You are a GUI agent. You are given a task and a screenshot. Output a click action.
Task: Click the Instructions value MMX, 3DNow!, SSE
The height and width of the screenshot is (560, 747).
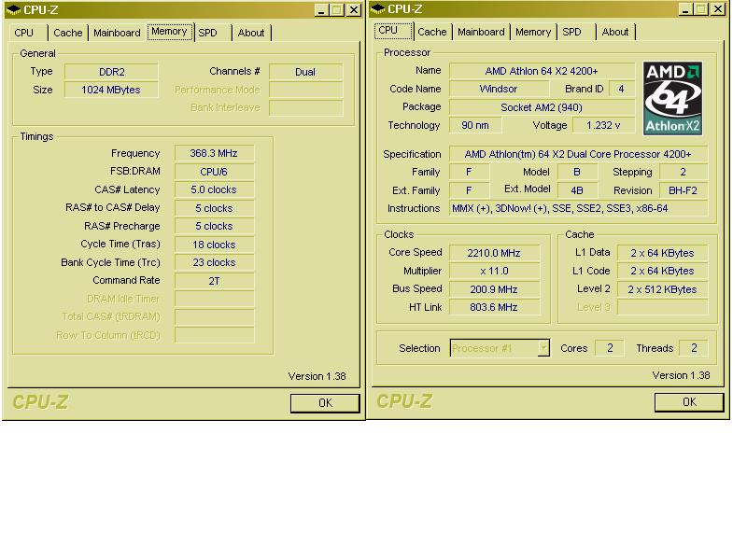tap(578, 208)
